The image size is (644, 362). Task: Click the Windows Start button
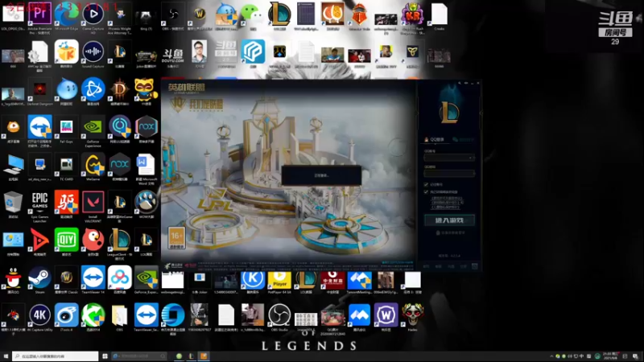[6, 356]
